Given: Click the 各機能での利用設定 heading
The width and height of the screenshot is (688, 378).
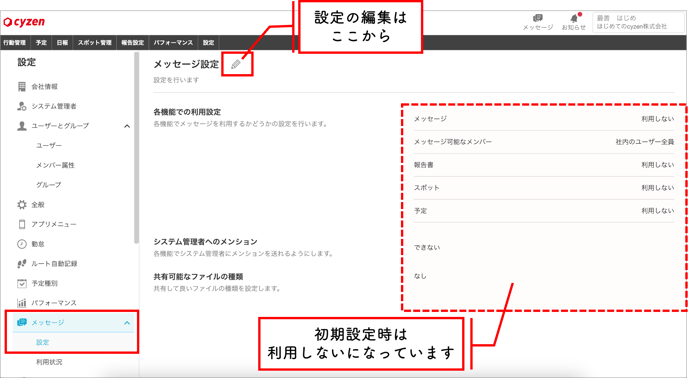Looking at the screenshot, I should tap(187, 112).
